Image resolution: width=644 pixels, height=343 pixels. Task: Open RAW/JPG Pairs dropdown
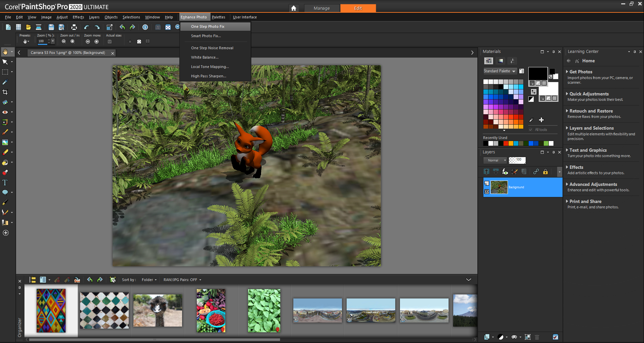tap(182, 280)
